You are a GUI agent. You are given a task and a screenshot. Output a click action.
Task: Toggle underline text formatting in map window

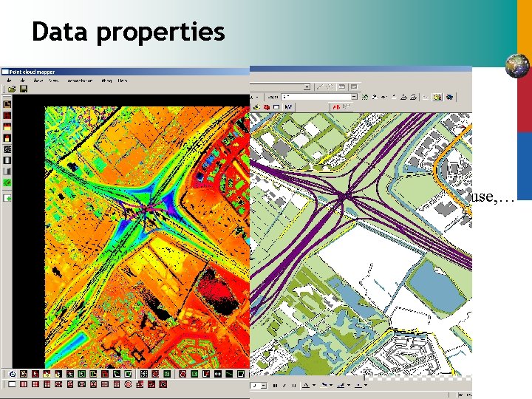click(x=294, y=386)
